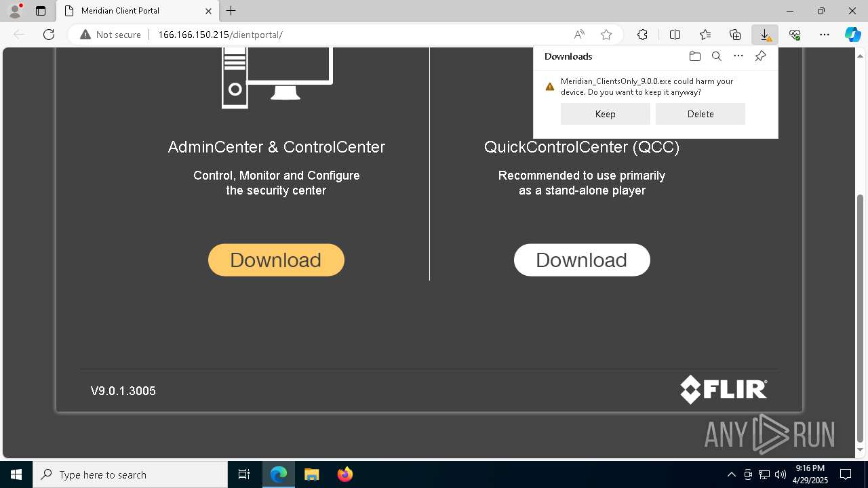The width and height of the screenshot is (868, 488).
Task: Toggle Split screen in Edge
Action: coord(675,35)
